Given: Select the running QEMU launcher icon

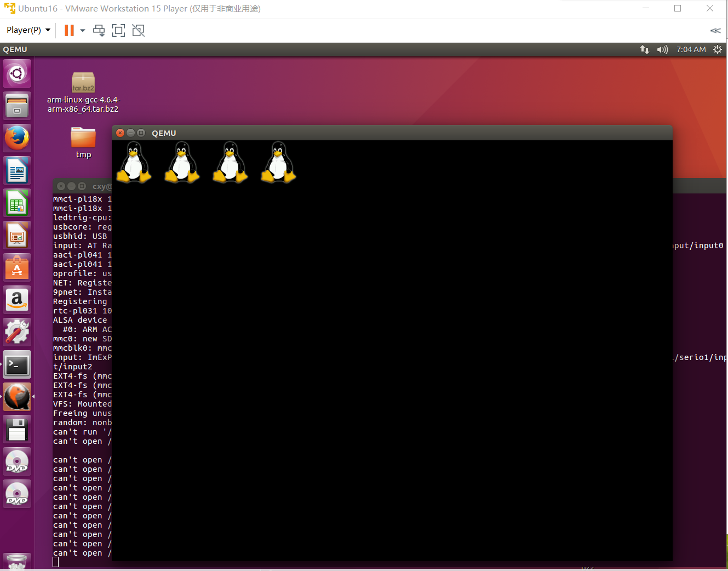Looking at the screenshot, I should (x=17, y=397).
